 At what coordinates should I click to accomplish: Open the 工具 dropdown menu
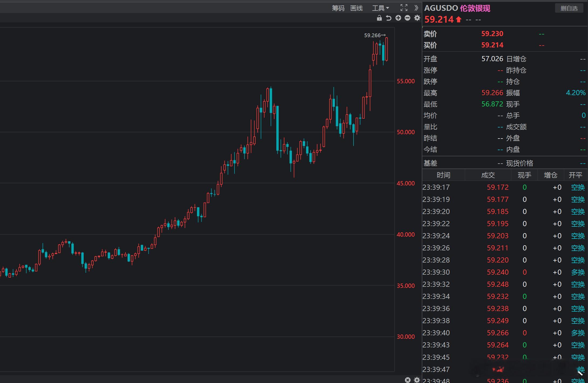coord(380,8)
